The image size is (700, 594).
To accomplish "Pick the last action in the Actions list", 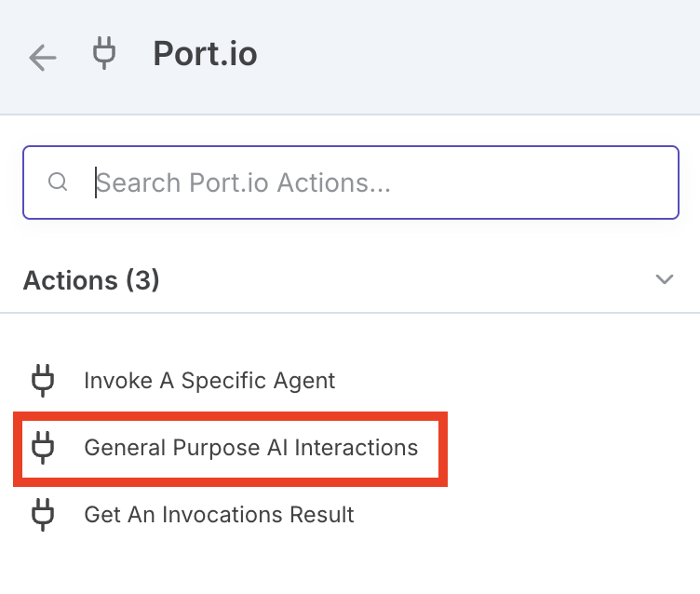I will coord(219,513).
